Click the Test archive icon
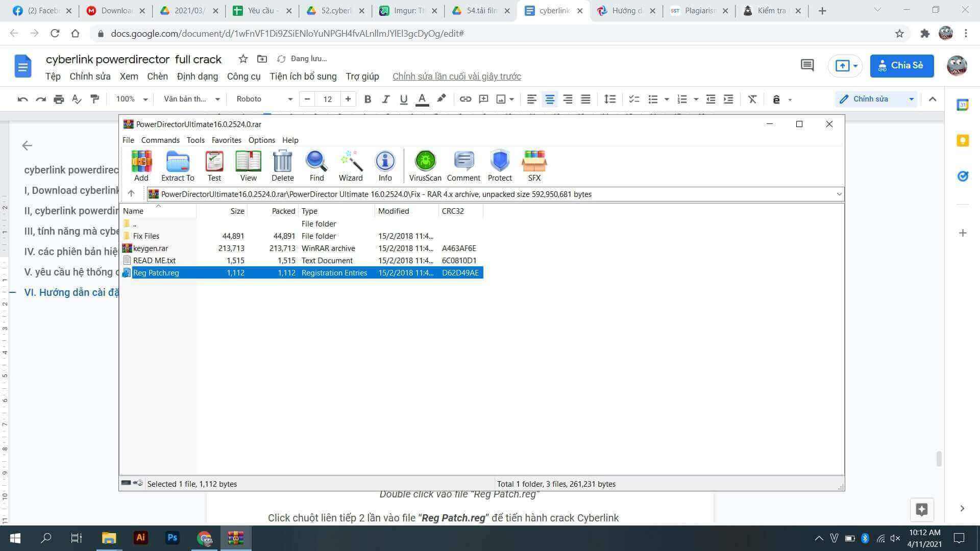 (x=214, y=166)
